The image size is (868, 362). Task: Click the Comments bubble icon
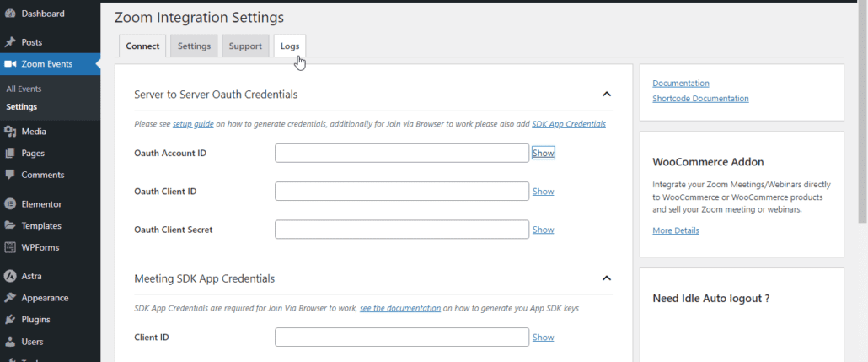(9, 175)
